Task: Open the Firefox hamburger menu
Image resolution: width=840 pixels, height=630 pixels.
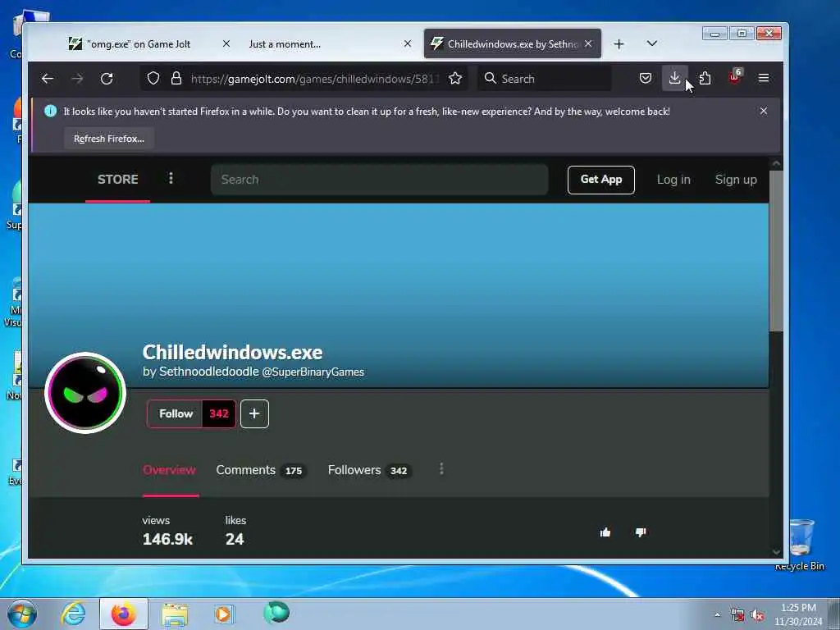Action: coord(764,78)
